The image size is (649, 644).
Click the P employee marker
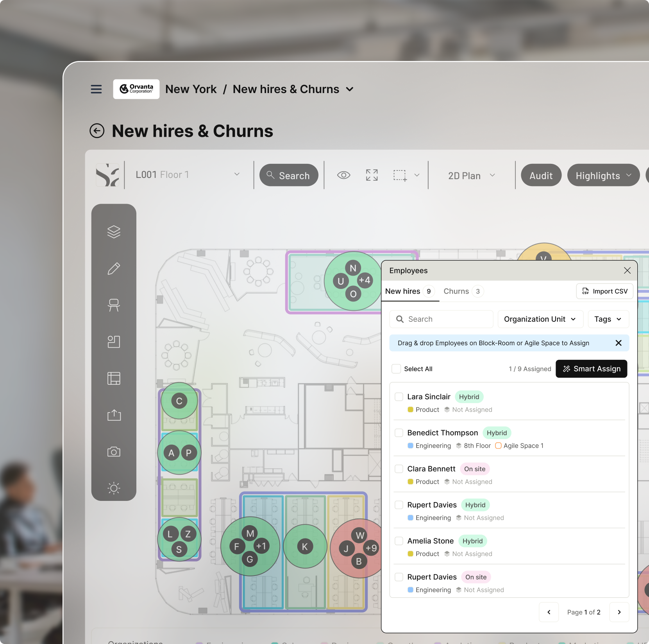189,453
